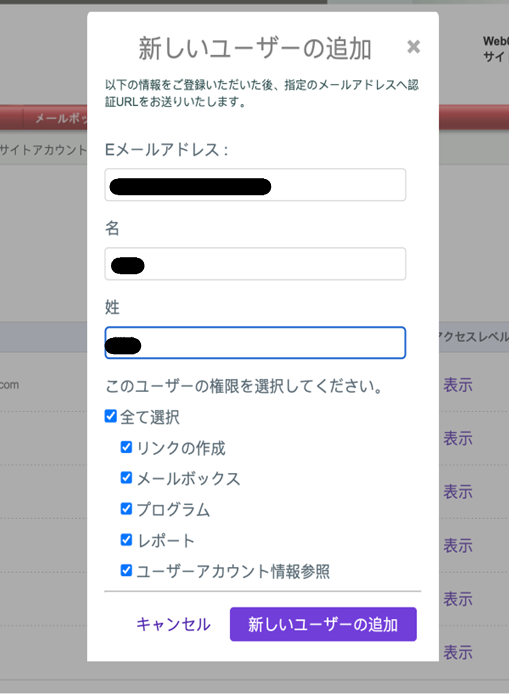This screenshot has width=509, height=694.
Task: Toggle the リンクの作成 checkbox
Action: [126, 447]
